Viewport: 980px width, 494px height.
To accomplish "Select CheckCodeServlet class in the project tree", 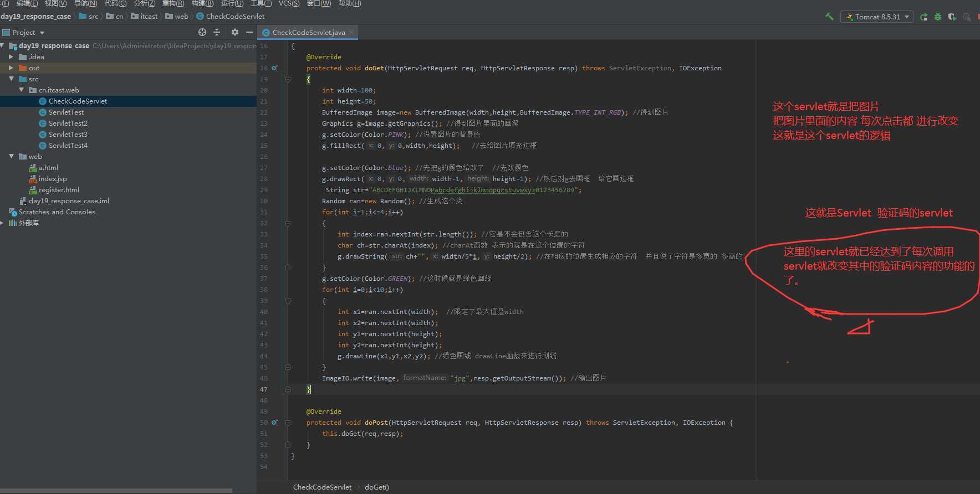I will (x=78, y=101).
